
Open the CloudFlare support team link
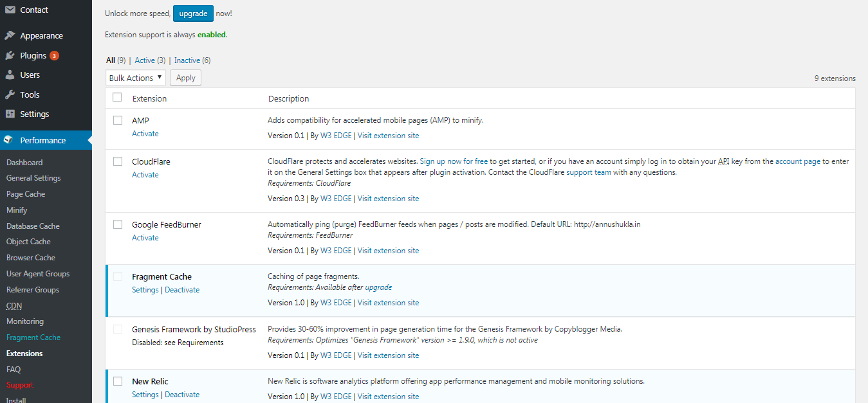click(x=589, y=172)
